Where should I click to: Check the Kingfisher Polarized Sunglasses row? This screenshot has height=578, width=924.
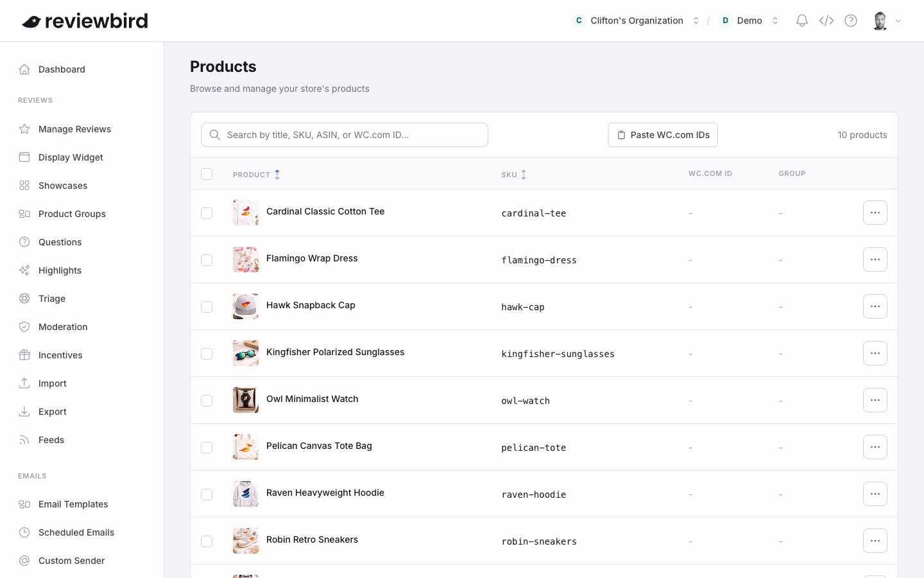(x=207, y=354)
